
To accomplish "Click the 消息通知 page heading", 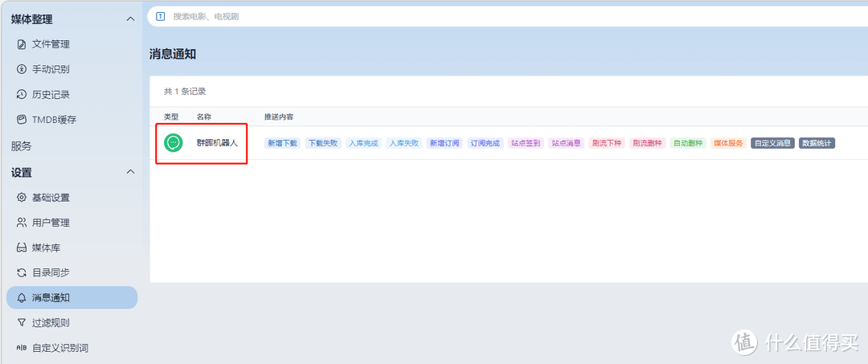I will [x=173, y=54].
